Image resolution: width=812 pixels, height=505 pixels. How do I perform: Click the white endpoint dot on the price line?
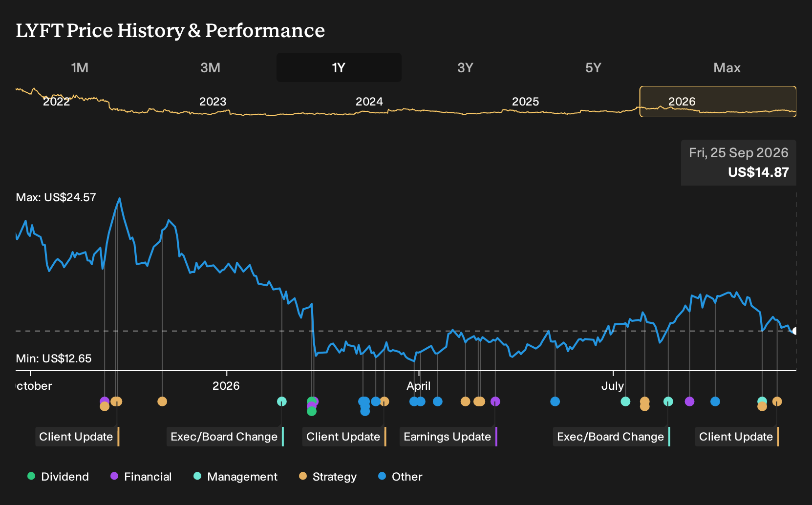tap(795, 331)
